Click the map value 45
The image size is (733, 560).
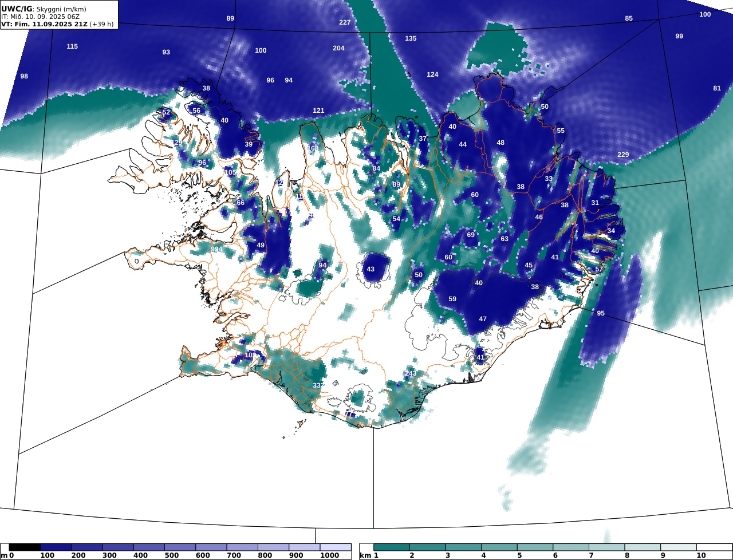[x=529, y=265]
